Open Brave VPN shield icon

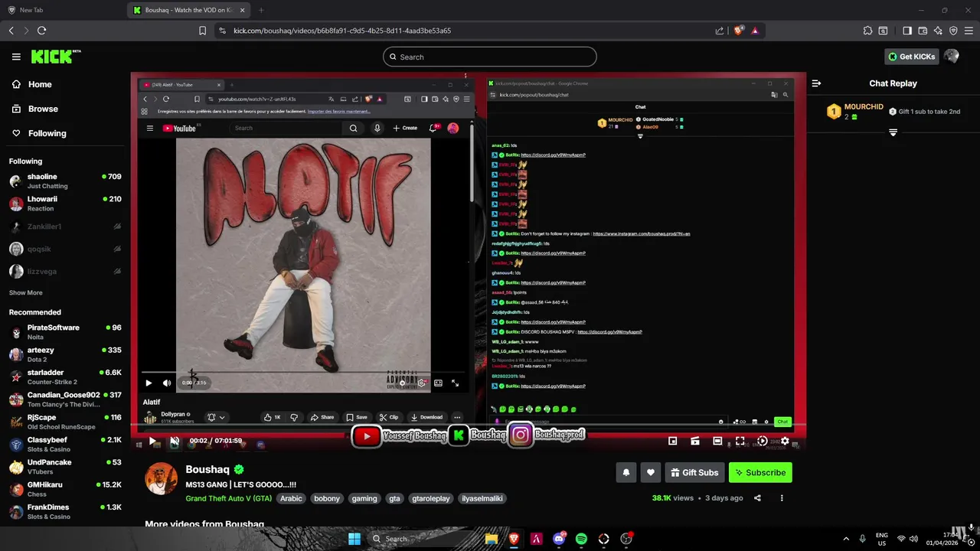(x=953, y=31)
